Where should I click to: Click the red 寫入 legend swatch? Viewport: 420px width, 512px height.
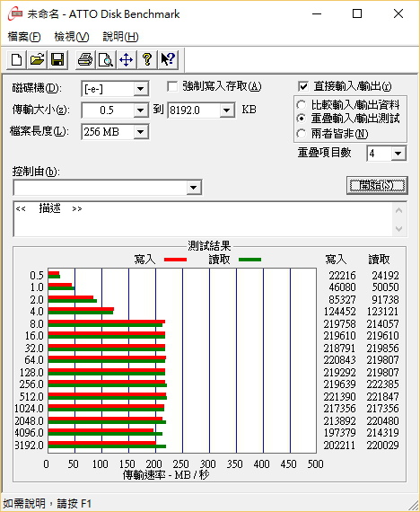pos(175,260)
